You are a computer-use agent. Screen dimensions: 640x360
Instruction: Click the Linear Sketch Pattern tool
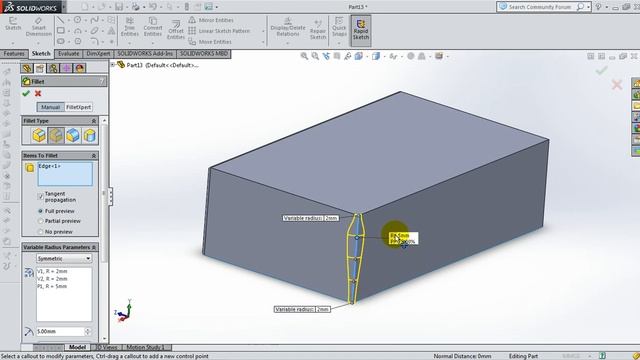click(219, 31)
